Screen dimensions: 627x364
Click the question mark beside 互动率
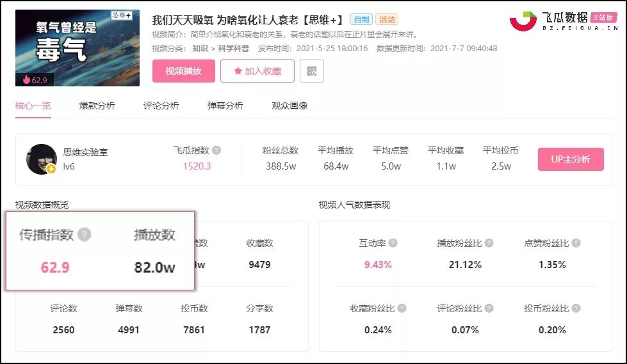pos(393,243)
